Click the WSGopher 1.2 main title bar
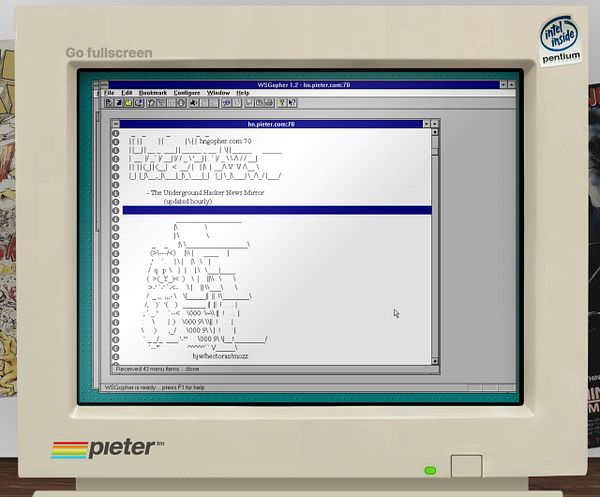This screenshot has width=600, height=497. pos(304,85)
